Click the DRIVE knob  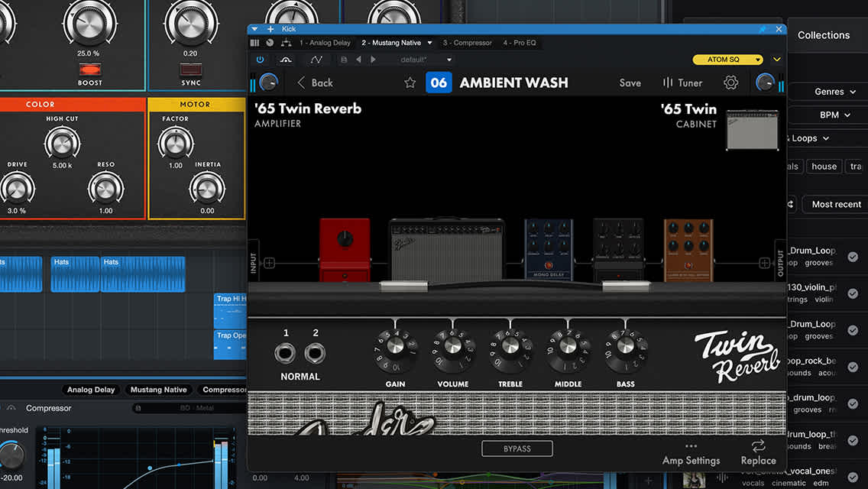[x=17, y=189]
